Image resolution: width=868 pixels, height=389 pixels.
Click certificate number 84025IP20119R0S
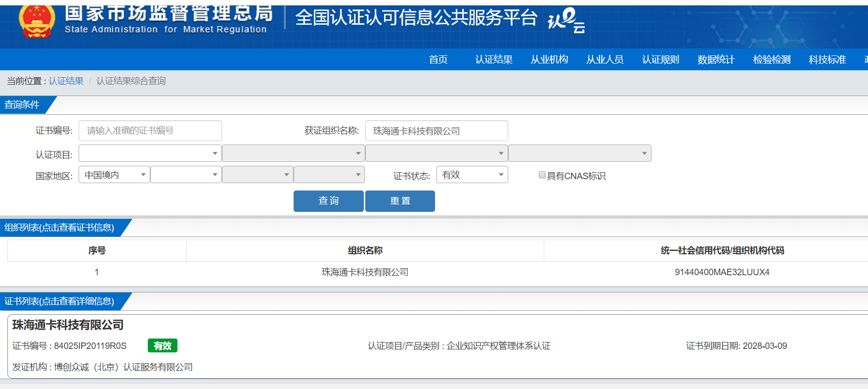coord(90,346)
